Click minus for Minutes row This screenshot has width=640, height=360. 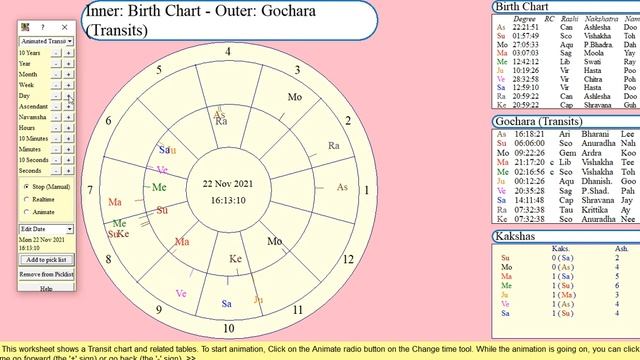tap(56, 149)
